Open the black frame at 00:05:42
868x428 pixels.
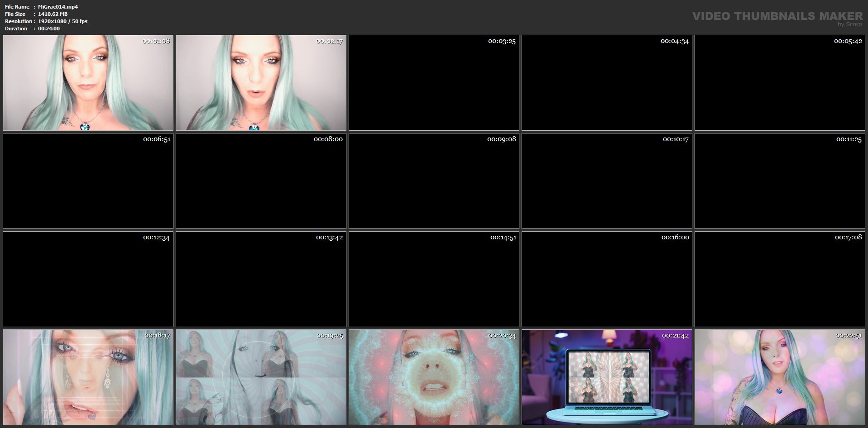tap(780, 83)
